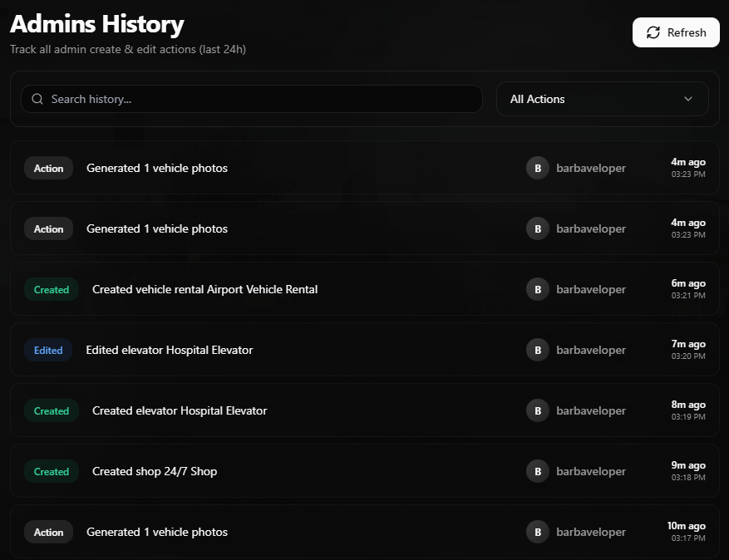Click the 6m ago timestamp
Viewport: 729px width, 560px height.
688,283
